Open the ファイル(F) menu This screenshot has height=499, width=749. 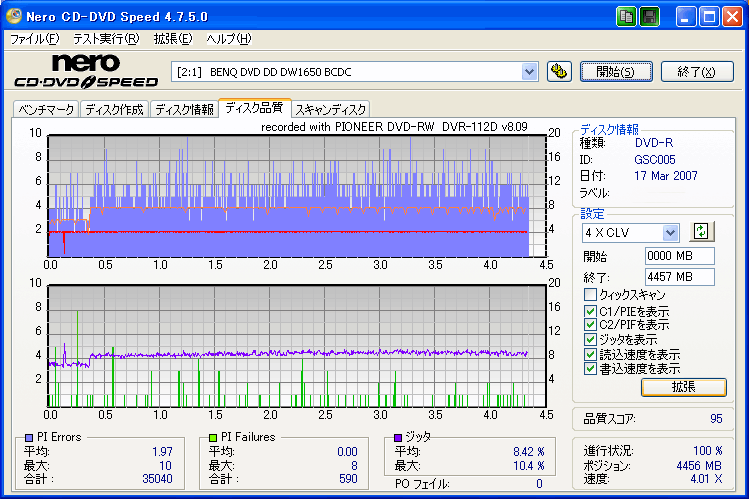[x=34, y=39]
